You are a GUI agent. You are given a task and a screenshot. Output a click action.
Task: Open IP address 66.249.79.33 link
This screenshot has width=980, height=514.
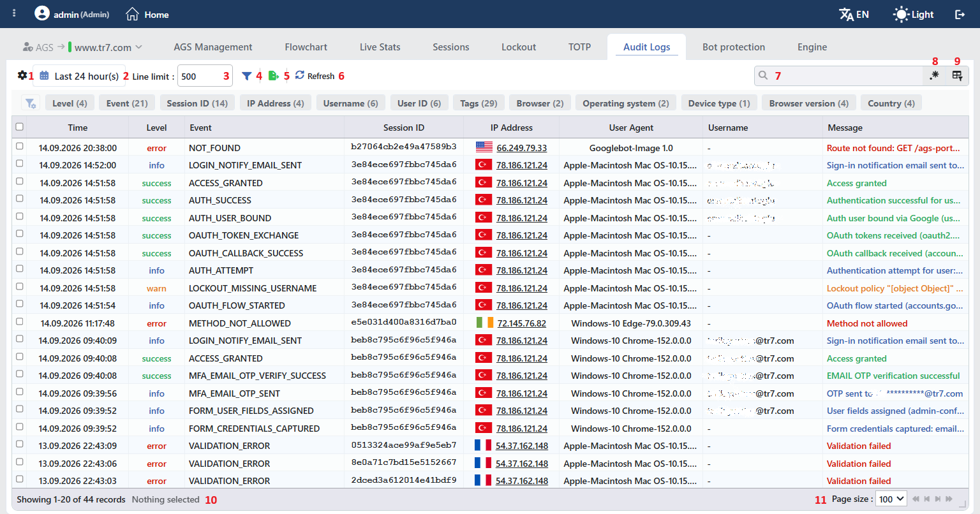(521, 148)
